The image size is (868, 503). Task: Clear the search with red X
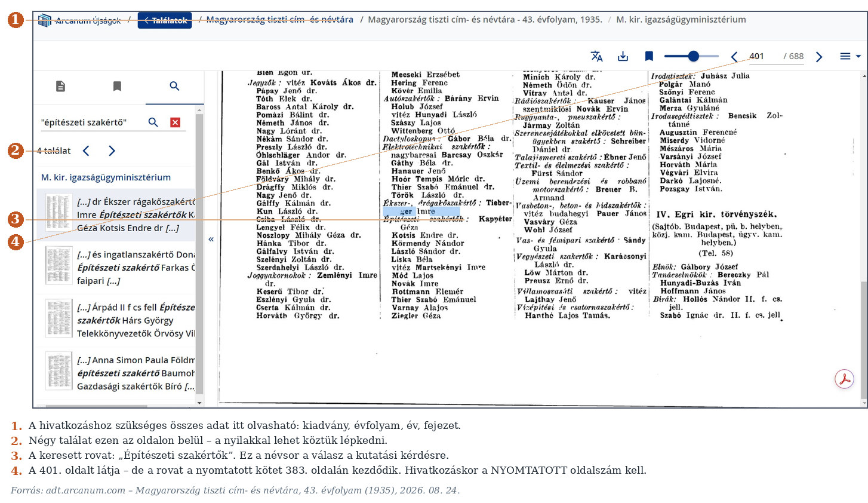coord(175,122)
